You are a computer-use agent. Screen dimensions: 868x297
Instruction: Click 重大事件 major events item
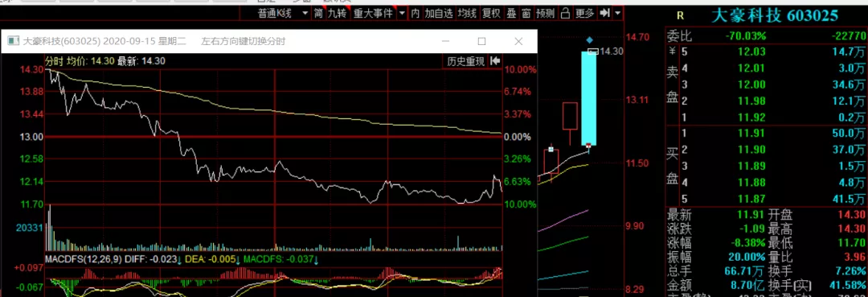point(373,13)
